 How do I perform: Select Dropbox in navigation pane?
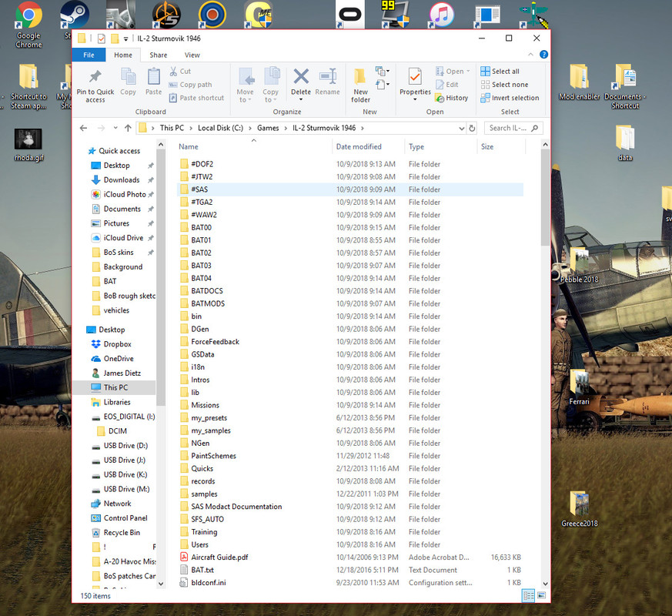117,344
